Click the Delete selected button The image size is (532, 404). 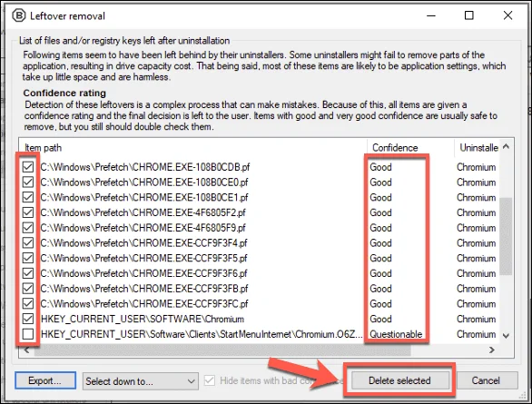(x=399, y=380)
